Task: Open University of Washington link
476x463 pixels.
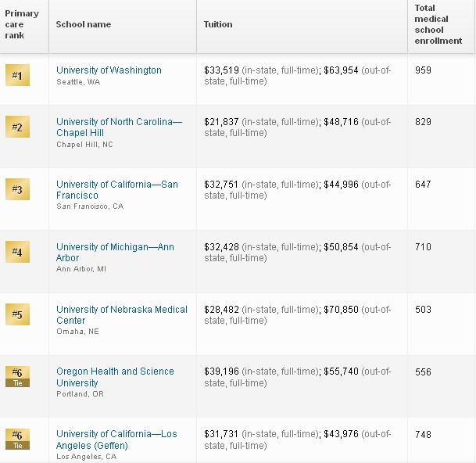Action: (109, 70)
